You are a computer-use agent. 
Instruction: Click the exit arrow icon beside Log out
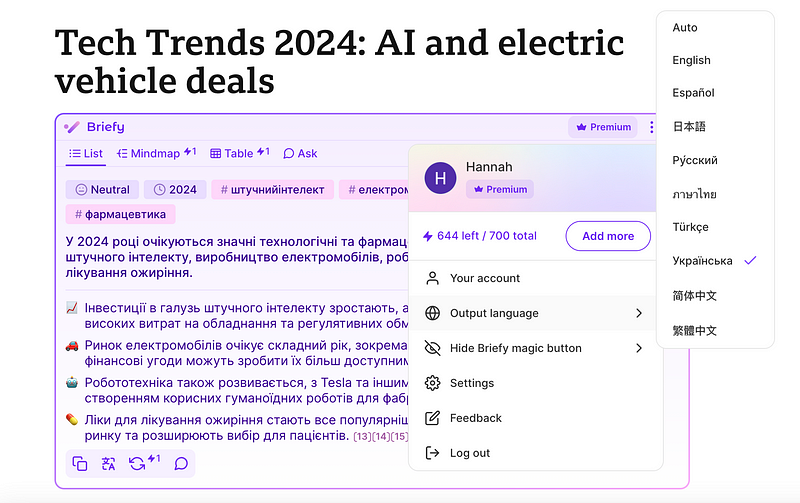tap(432, 452)
